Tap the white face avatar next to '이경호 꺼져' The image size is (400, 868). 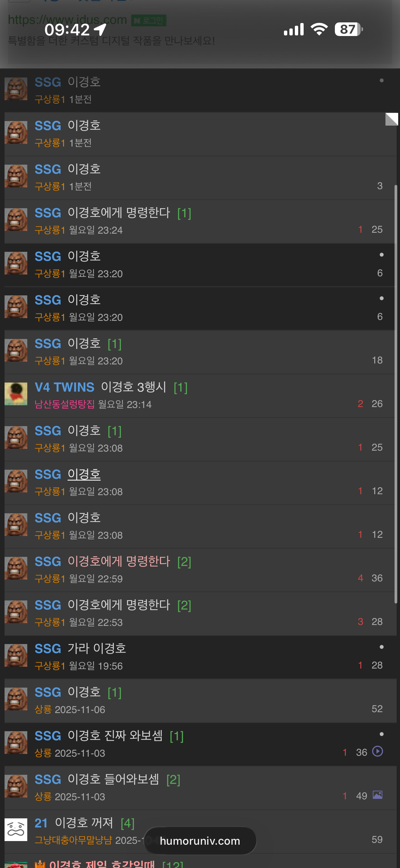[16, 830]
